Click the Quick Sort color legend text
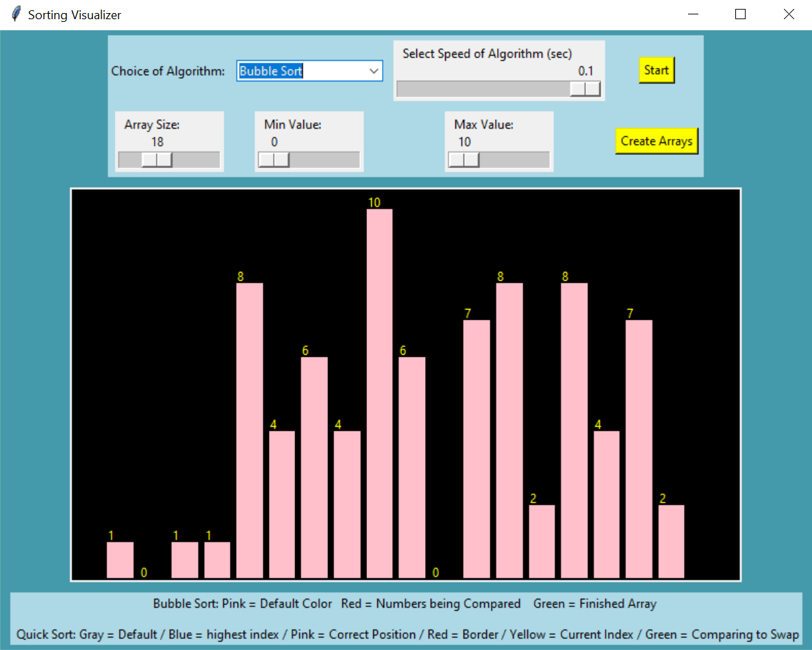812x650 pixels. [x=407, y=635]
